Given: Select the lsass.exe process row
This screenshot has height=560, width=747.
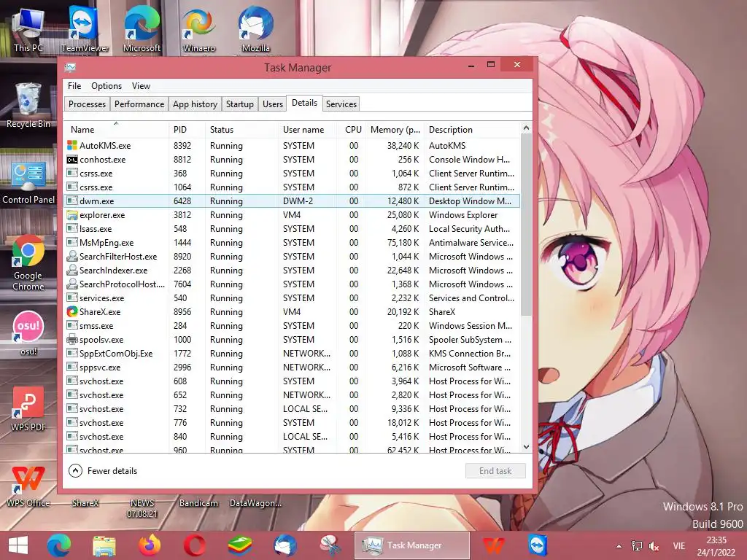Looking at the screenshot, I should pos(292,228).
